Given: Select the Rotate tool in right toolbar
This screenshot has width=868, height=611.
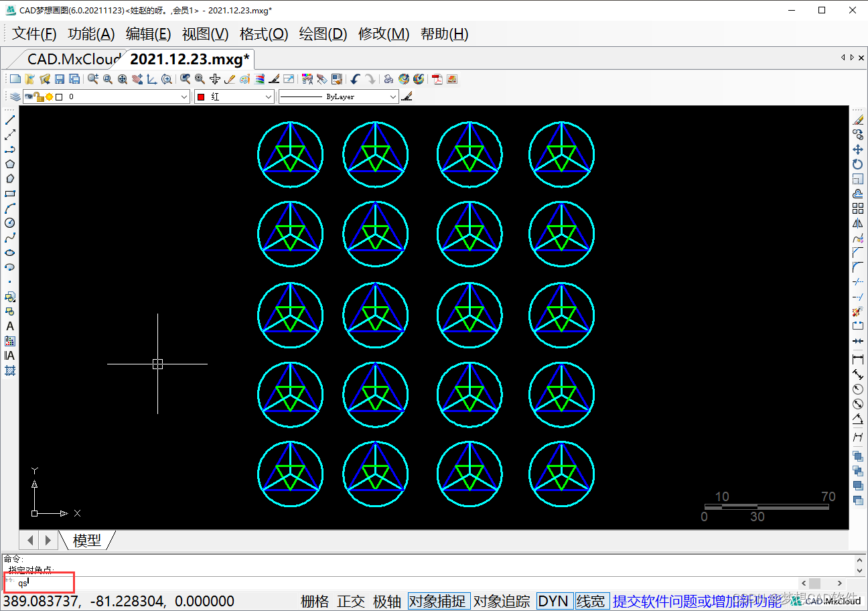Looking at the screenshot, I should pos(858,164).
